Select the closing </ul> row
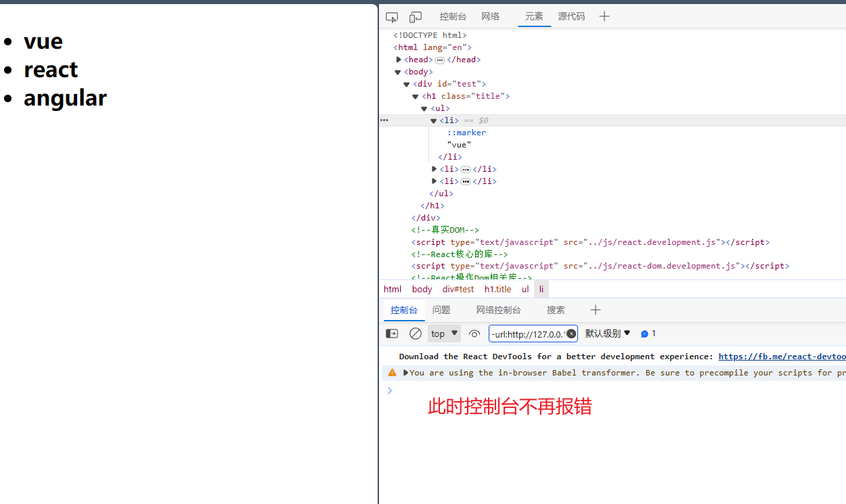 click(x=441, y=193)
